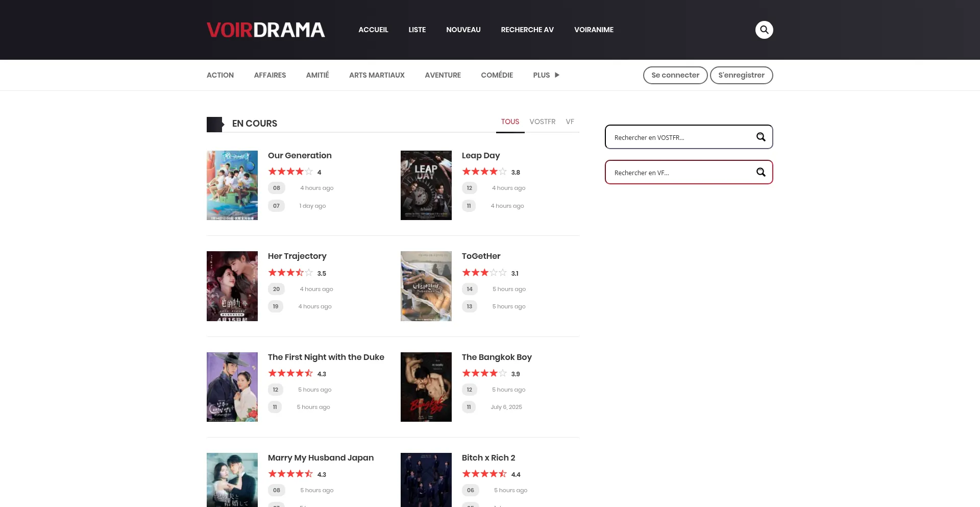Expand the PLUS genre menu
Image resolution: width=980 pixels, height=507 pixels.
(546, 75)
